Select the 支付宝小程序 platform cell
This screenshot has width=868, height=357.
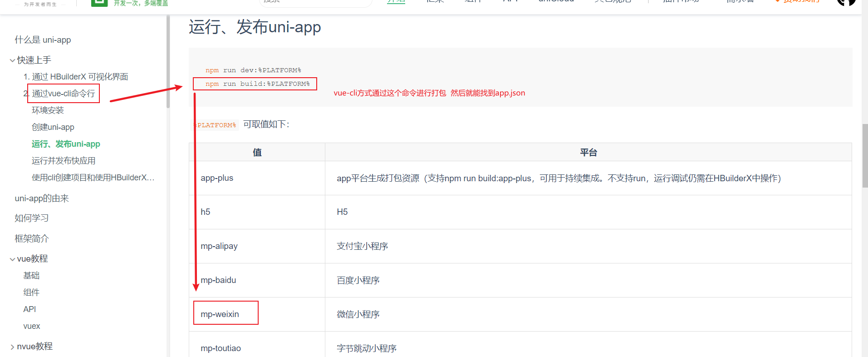coord(588,246)
